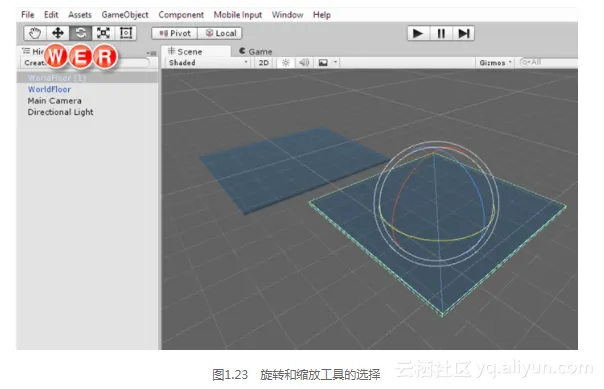604x389 pixels.
Task: Open the File menu
Action: click(28, 15)
